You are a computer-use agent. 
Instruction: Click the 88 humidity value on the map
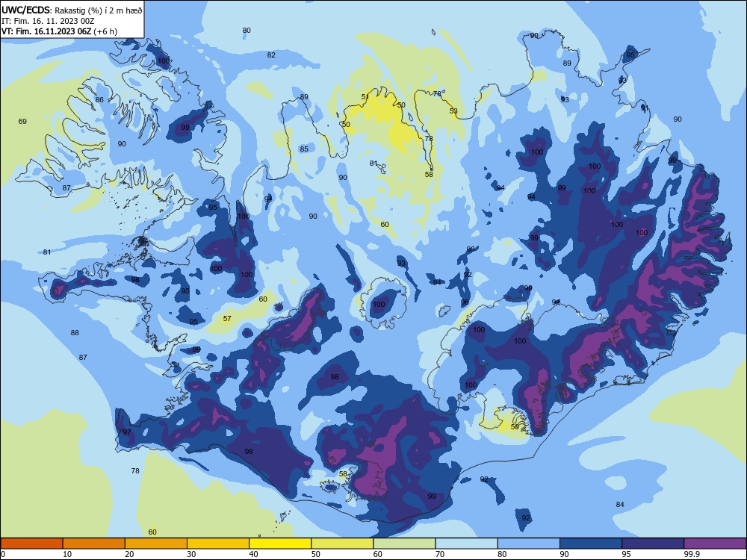[75, 333]
